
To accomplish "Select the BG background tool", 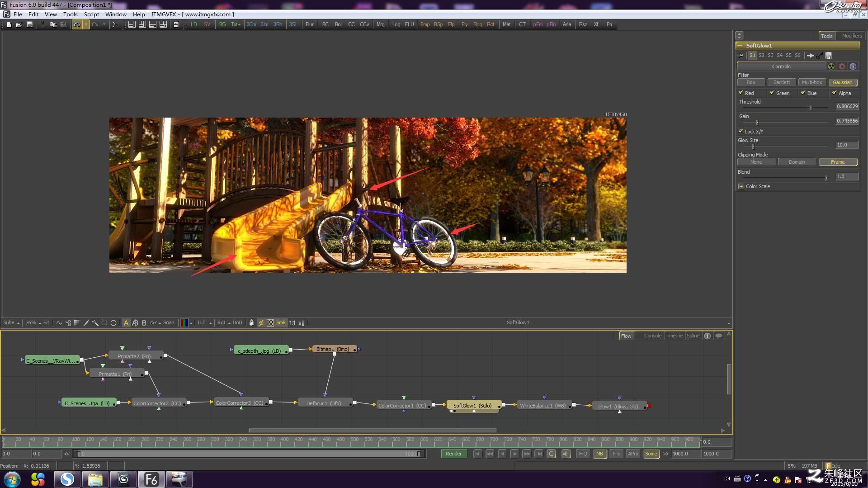I will (x=222, y=24).
